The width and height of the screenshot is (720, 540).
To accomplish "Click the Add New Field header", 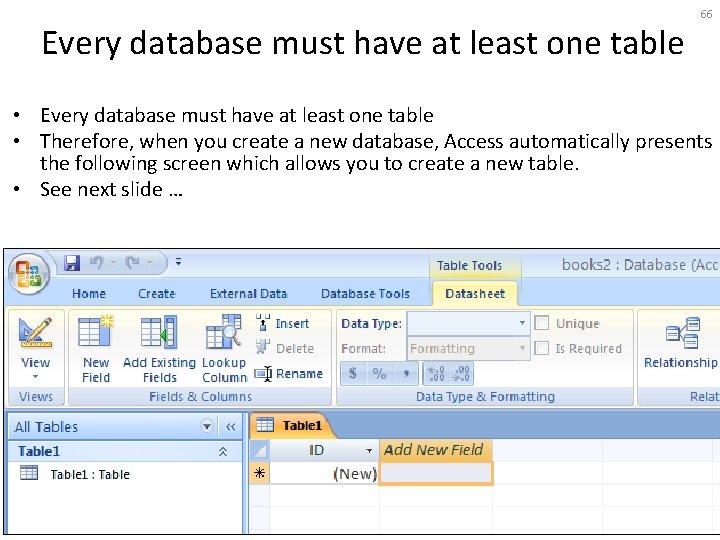I will pos(435,450).
